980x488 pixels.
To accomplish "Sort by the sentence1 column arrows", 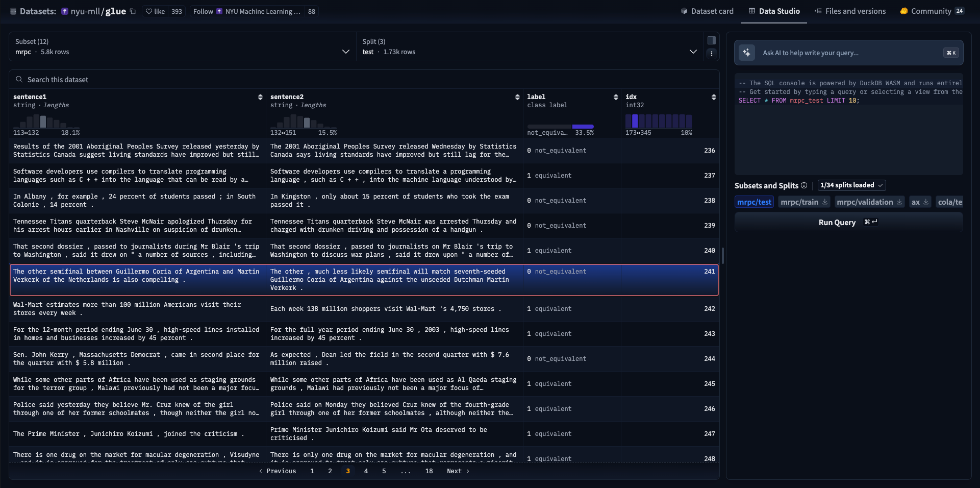I will coord(260,97).
